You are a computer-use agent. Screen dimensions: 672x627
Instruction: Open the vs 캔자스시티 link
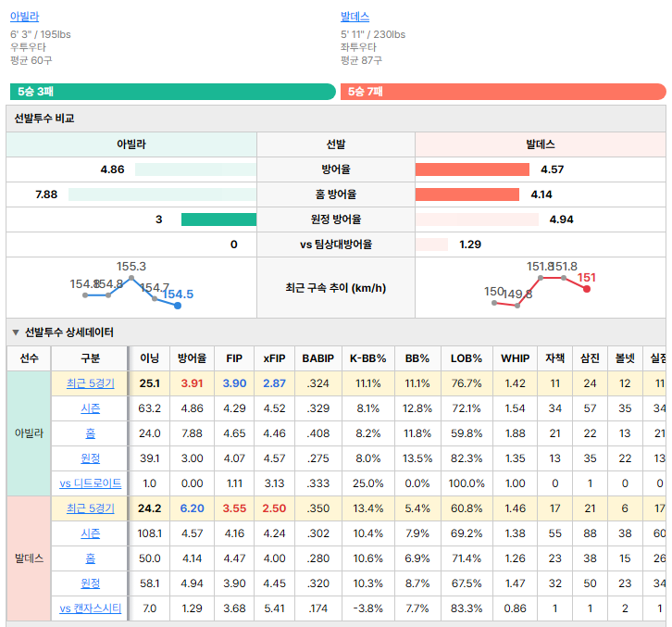pos(91,608)
